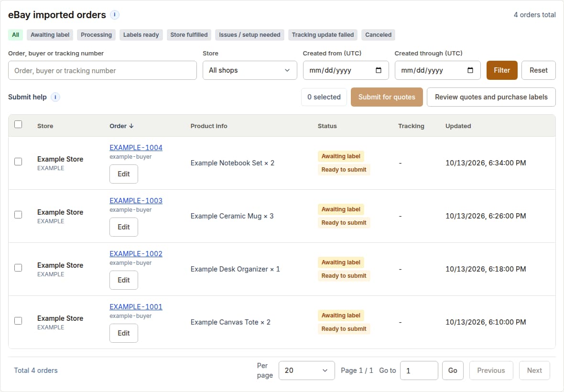Click the Next page button
This screenshot has width=564, height=392.
(534, 370)
